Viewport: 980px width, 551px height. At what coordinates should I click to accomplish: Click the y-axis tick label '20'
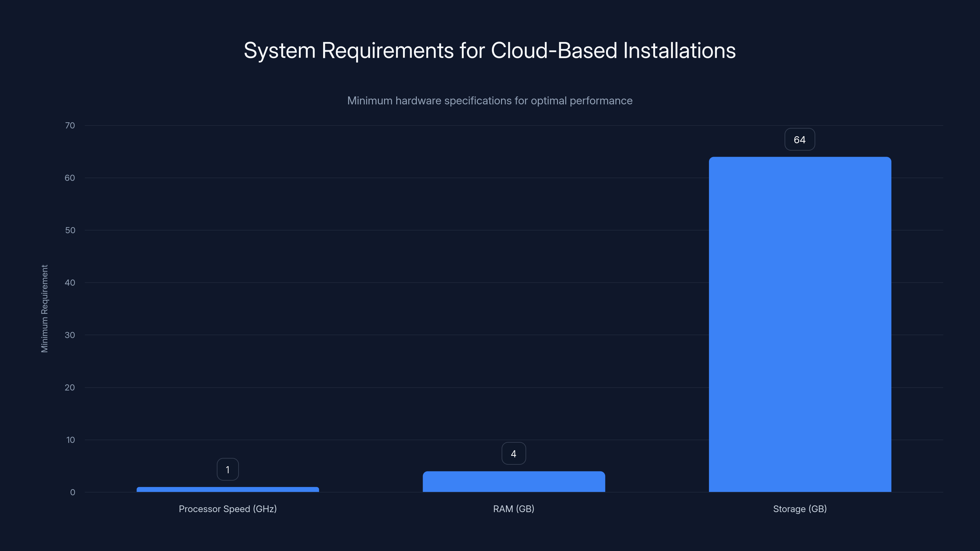(x=70, y=388)
